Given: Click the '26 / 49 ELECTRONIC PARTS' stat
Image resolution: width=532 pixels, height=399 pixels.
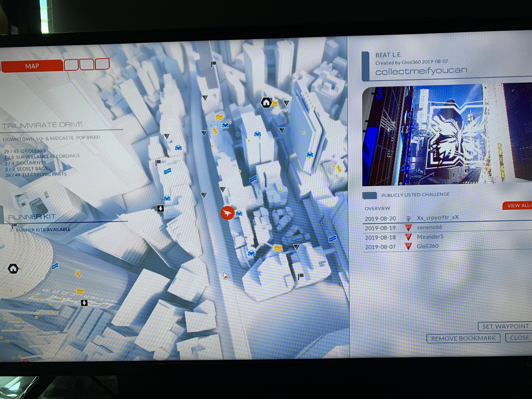Looking at the screenshot, I should coord(36,174).
